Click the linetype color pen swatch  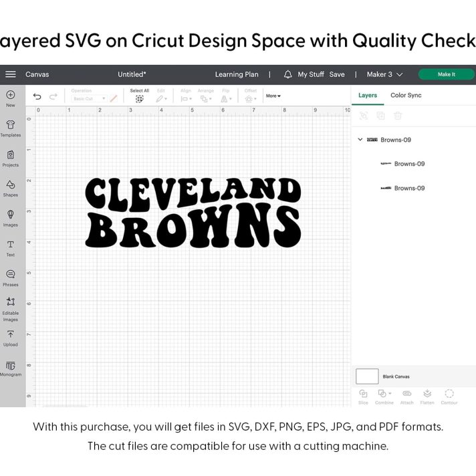114,99
